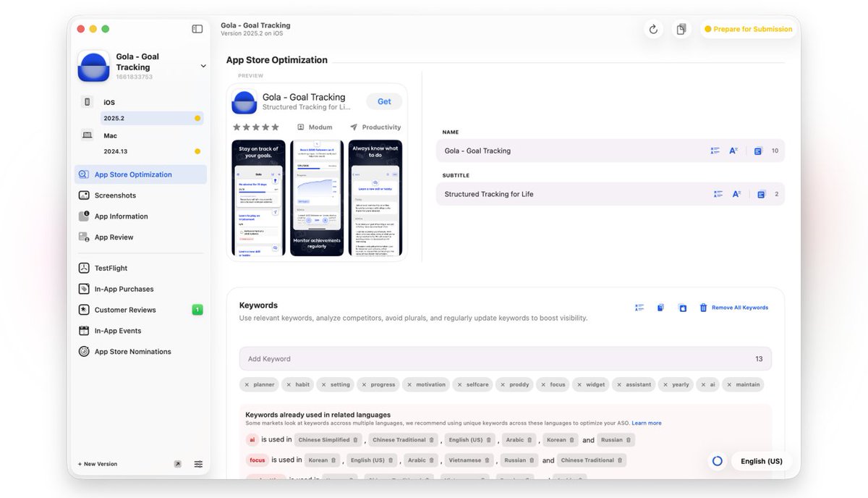Click the circular progress icon by language
The height and width of the screenshot is (498, 868).
[x=717, y=461]
